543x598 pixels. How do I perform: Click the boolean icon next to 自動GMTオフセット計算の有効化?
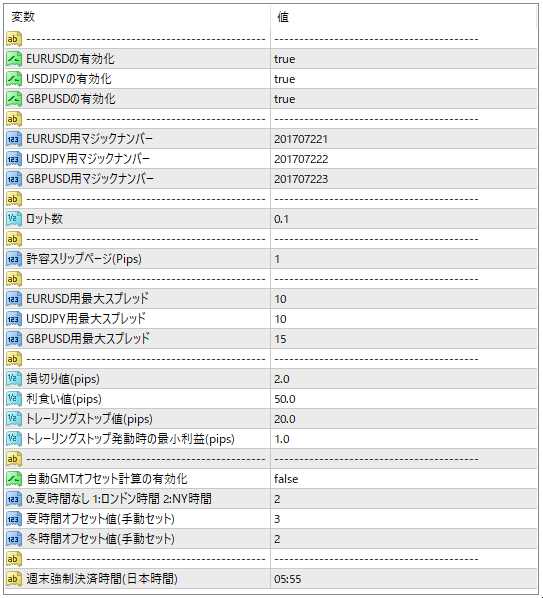(x=14, y=479)
